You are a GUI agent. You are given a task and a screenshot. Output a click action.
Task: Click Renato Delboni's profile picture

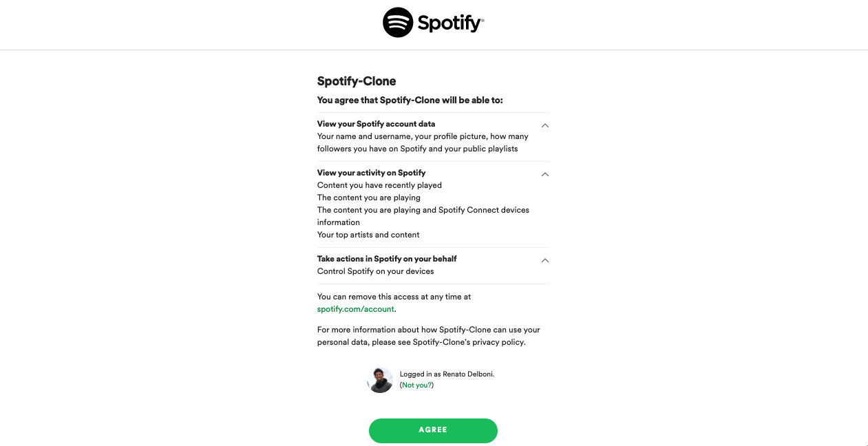pyautogui.click(x=380, y=380)
